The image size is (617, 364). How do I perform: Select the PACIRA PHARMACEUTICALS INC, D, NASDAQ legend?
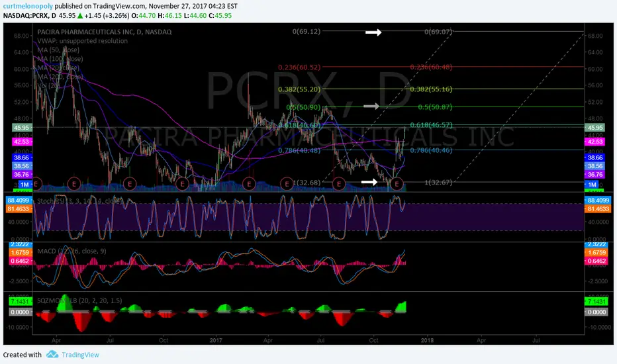pos(105,32)
